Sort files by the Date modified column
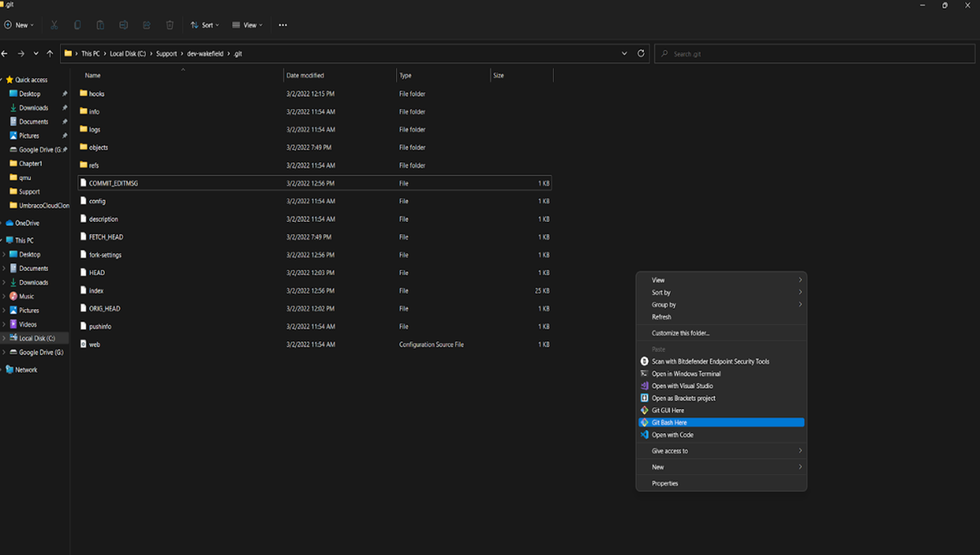Viewport: 980px width, 555px height. [x=305, y=76]
